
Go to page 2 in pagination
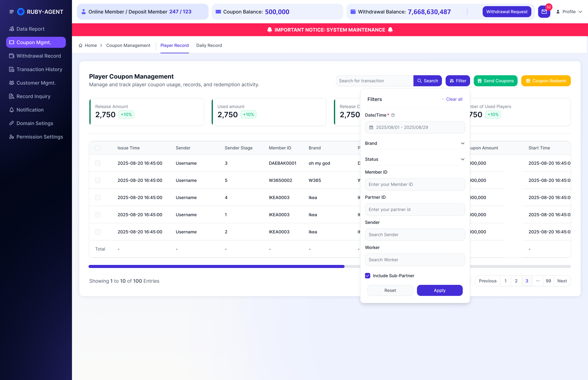coord(516,281)
